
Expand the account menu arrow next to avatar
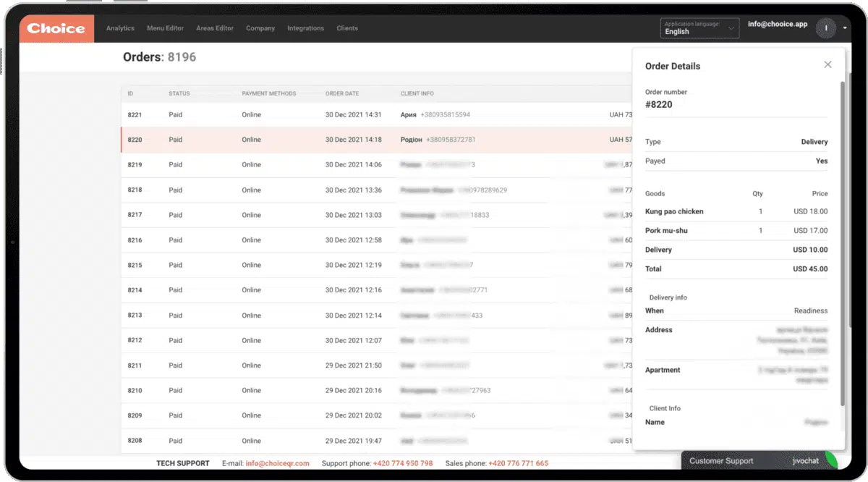[x=843, y=28]
